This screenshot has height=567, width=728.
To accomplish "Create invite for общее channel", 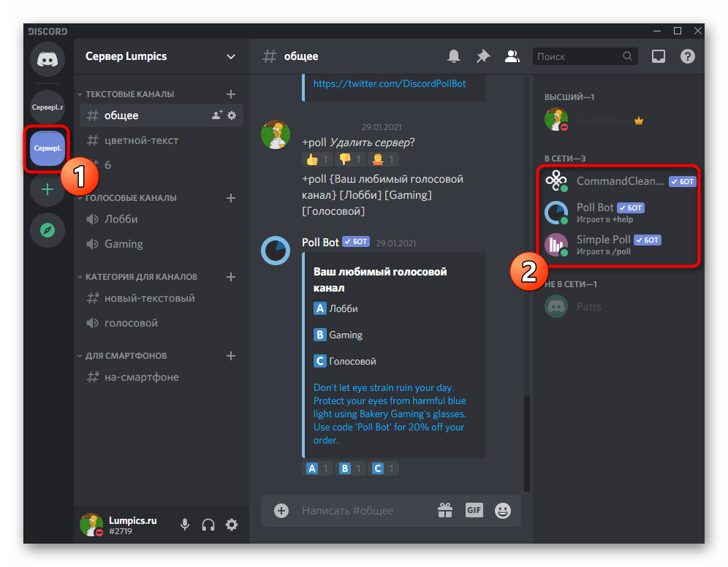I will tap(217, 115).
